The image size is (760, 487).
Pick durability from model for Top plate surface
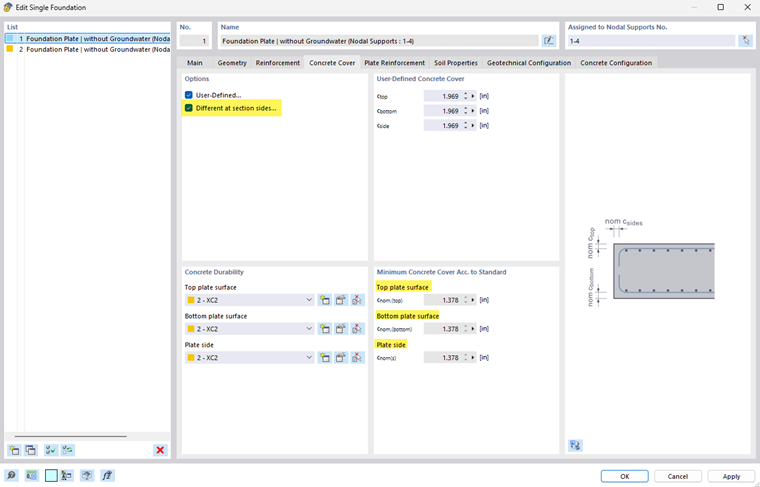pyautogui.click(x=357, y=300)
